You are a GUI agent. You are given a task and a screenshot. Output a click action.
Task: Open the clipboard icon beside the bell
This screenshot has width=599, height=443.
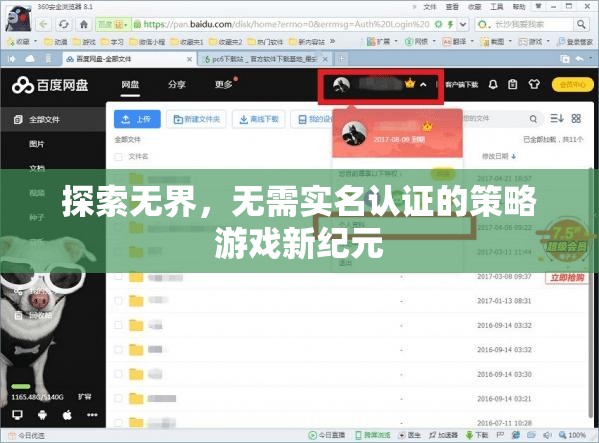pos(513,84)
